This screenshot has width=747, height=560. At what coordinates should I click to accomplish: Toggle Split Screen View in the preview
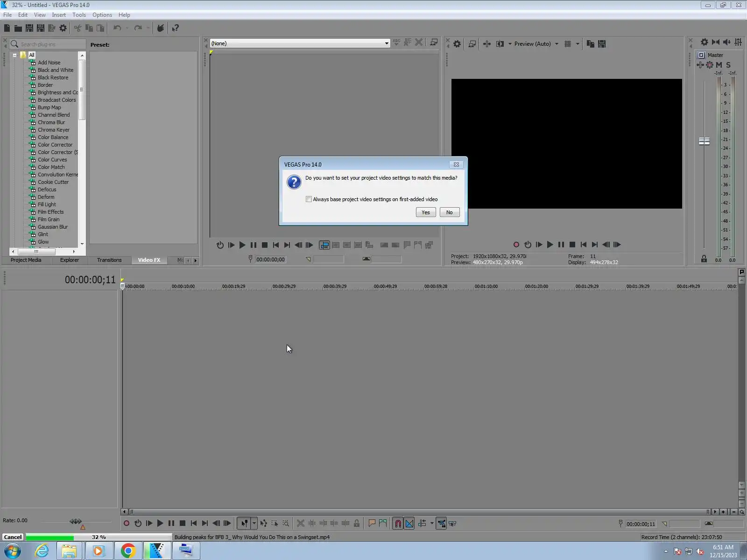pyautogui.click(x=500, y=44)
